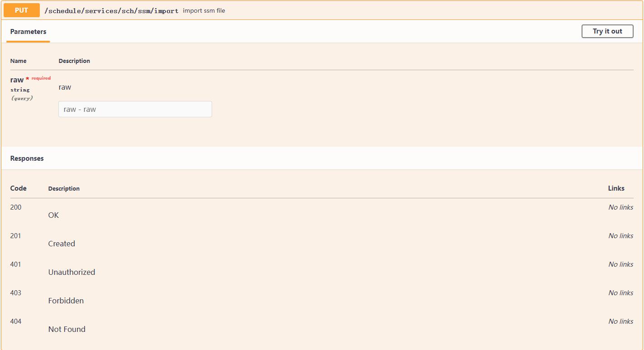This screenshot has height=350, width=644.
Task: Click the red required marker text
Action: [x=41, y=78]
